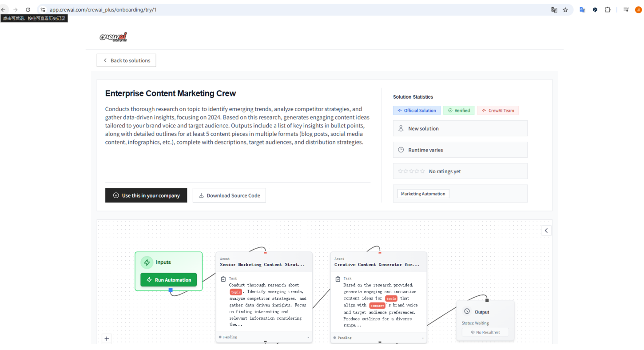
Task: Click the Verified badge
Action: (459, 111)
